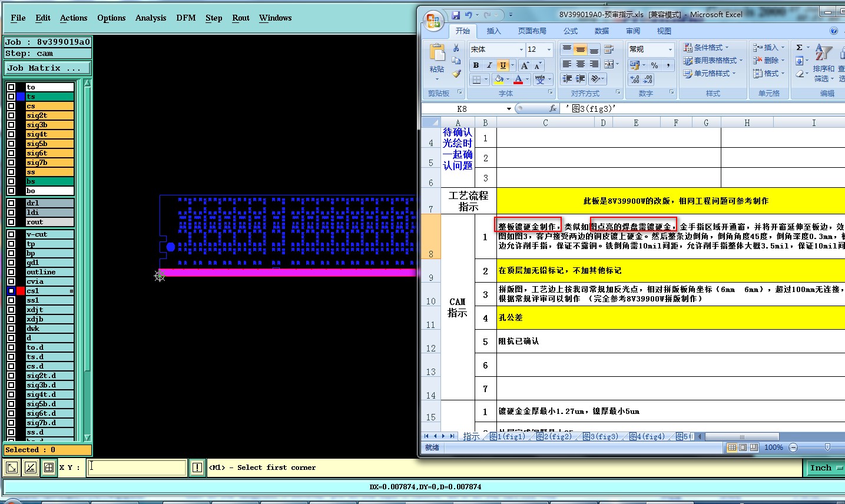Screen dimensions: 845x504
Task: Click the blue color swatch of ts layer
Action: pyautogui.click(x=21, y=97)
